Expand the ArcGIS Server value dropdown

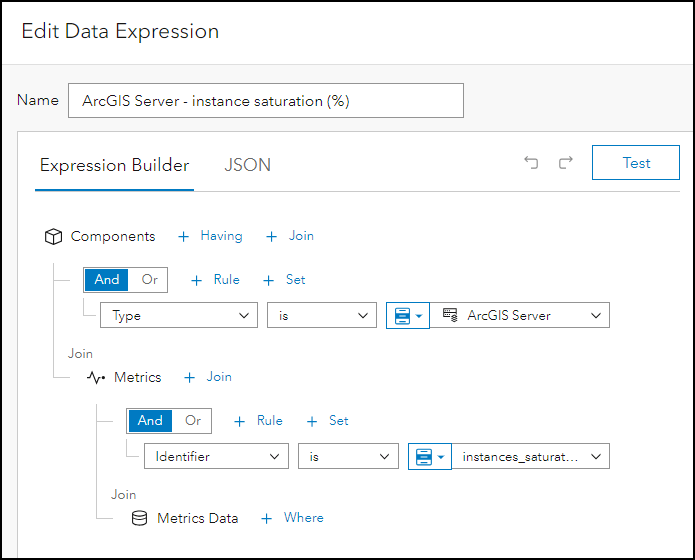click(x=596, y=315)
